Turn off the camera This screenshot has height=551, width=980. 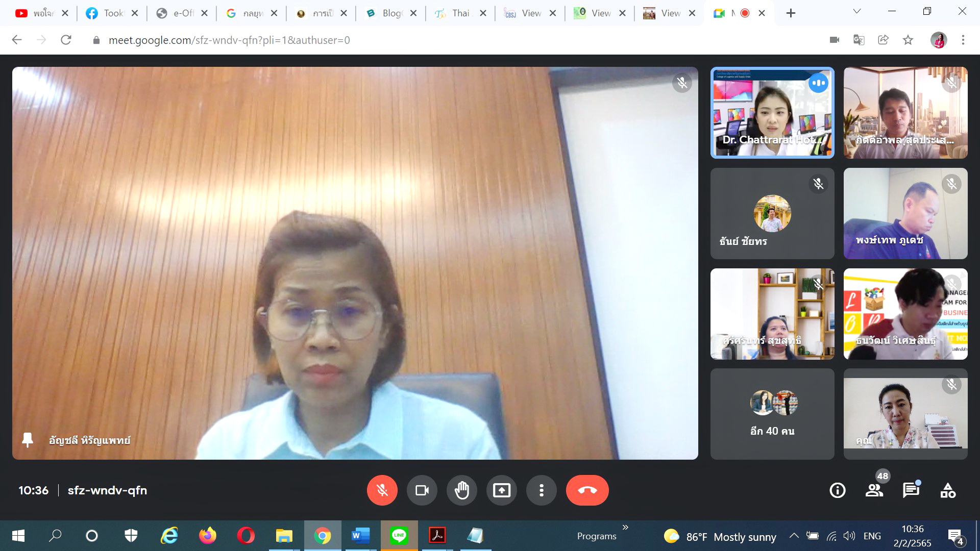click(x=422, y=490)
